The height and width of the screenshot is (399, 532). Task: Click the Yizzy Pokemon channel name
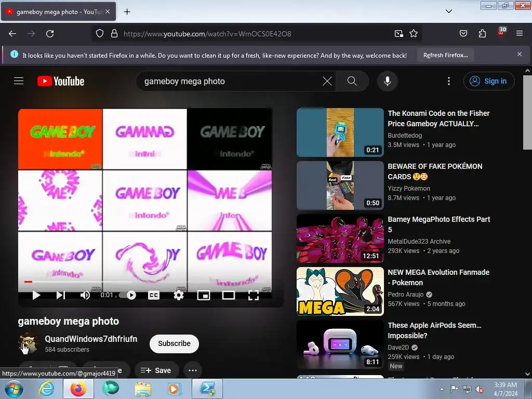[x=409, y=188]
